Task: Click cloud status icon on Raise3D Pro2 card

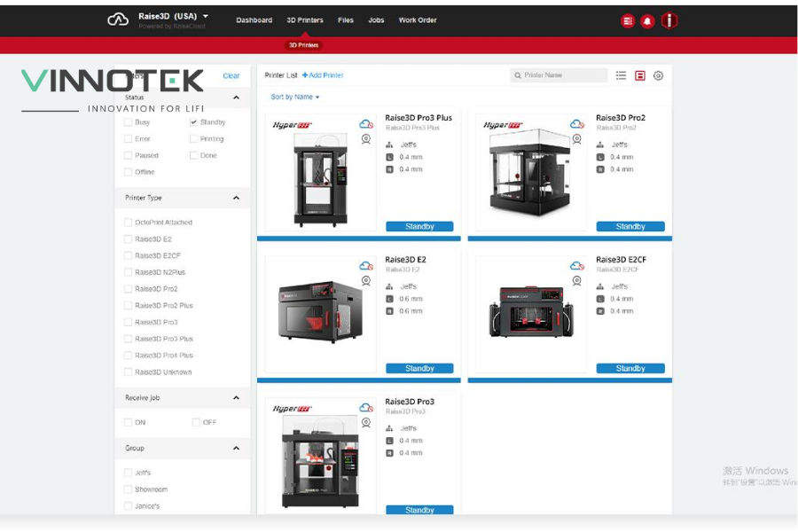Action: [x=576, y=124]
